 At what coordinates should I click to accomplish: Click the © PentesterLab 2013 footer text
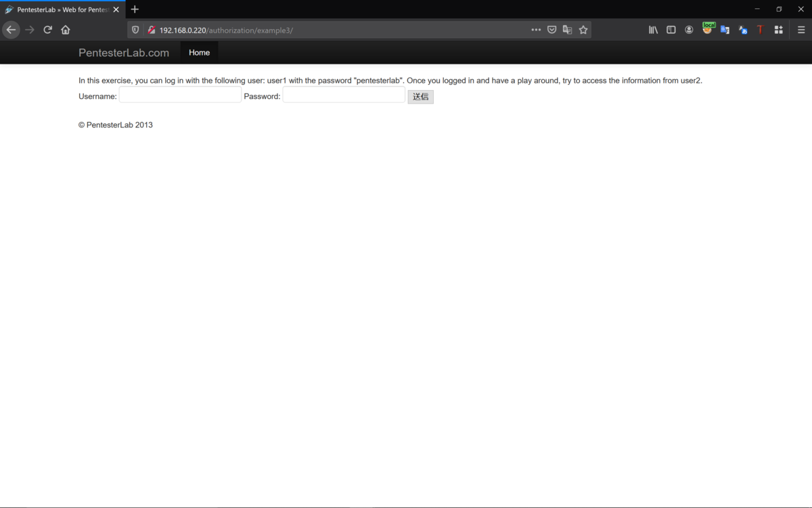116,125
